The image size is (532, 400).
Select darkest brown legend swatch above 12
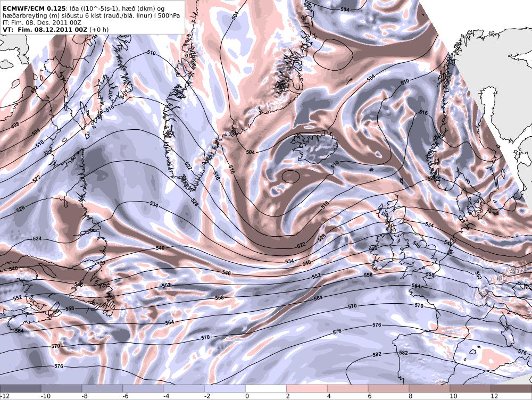[x=511, y=388]
